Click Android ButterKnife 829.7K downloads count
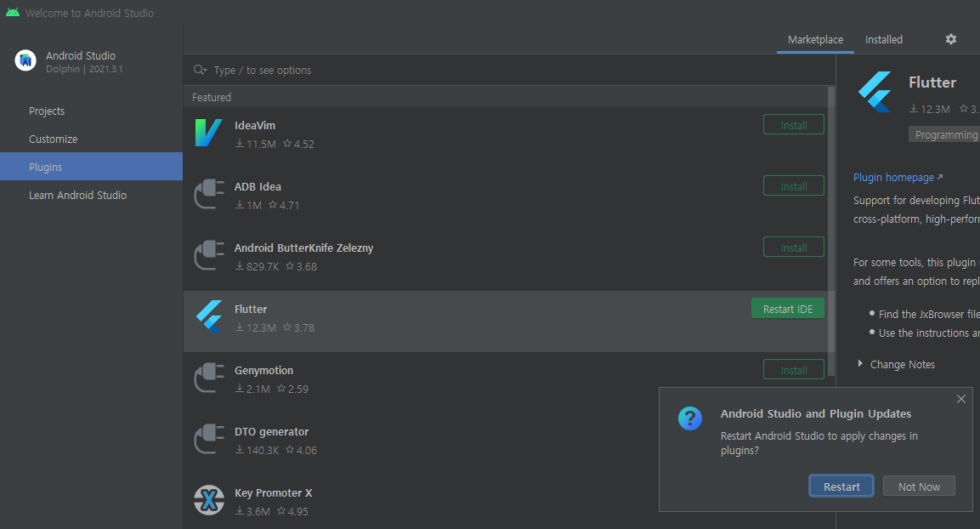980x529 pixels. tap(257, 266)
